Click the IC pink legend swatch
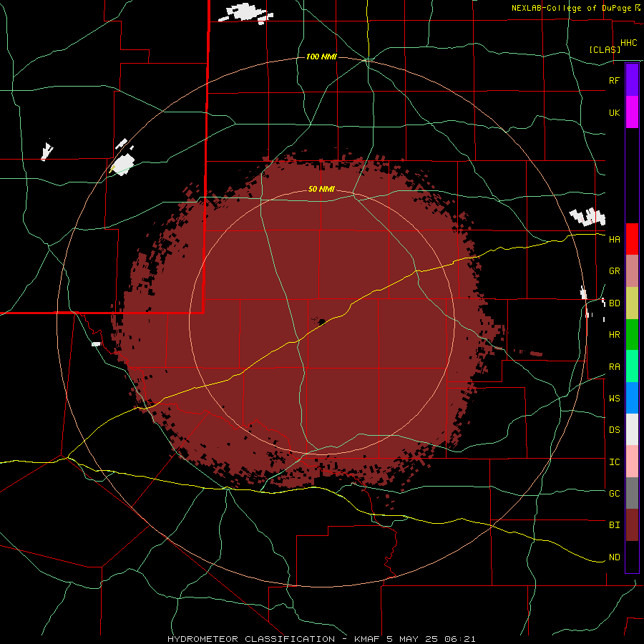The height and width of the screenshot is (644, 644). pos(632,462)
